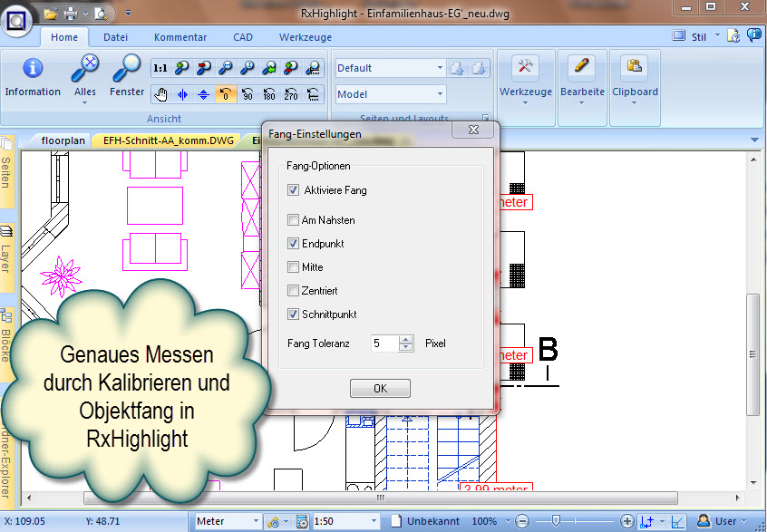Select the 1:1 zoom icon
This screenshot has width=767, height=532.
coord(160,68)
